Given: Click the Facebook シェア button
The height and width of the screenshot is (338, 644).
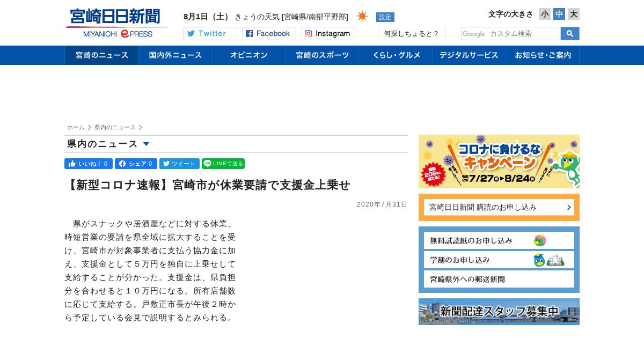Looking at the screenshot, I should tap(136, 164).
